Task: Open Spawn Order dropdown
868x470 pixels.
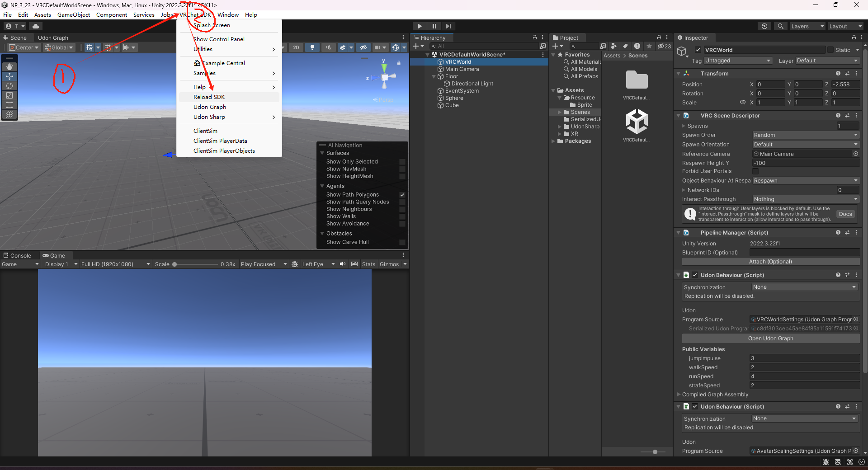Action: (806, 135)
